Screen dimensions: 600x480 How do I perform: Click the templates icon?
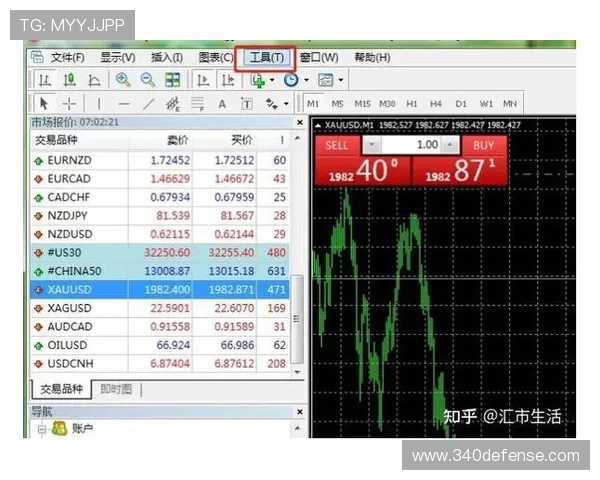point(326,80)
